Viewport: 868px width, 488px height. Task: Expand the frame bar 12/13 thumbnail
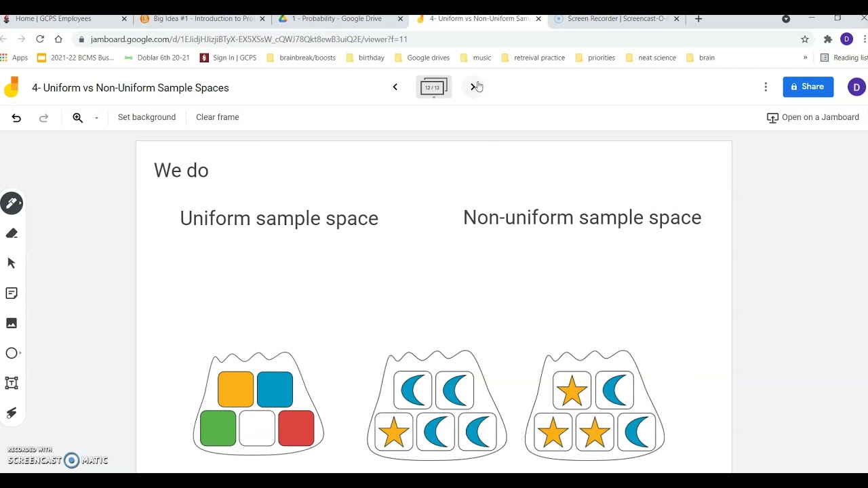(433, 87)
